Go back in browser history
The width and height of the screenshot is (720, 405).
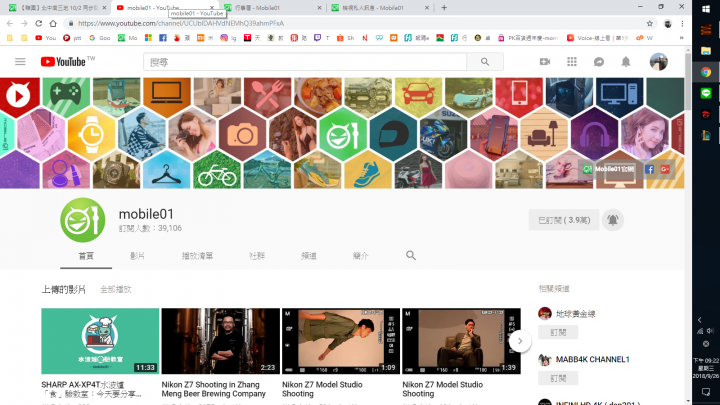pos(10,23)
